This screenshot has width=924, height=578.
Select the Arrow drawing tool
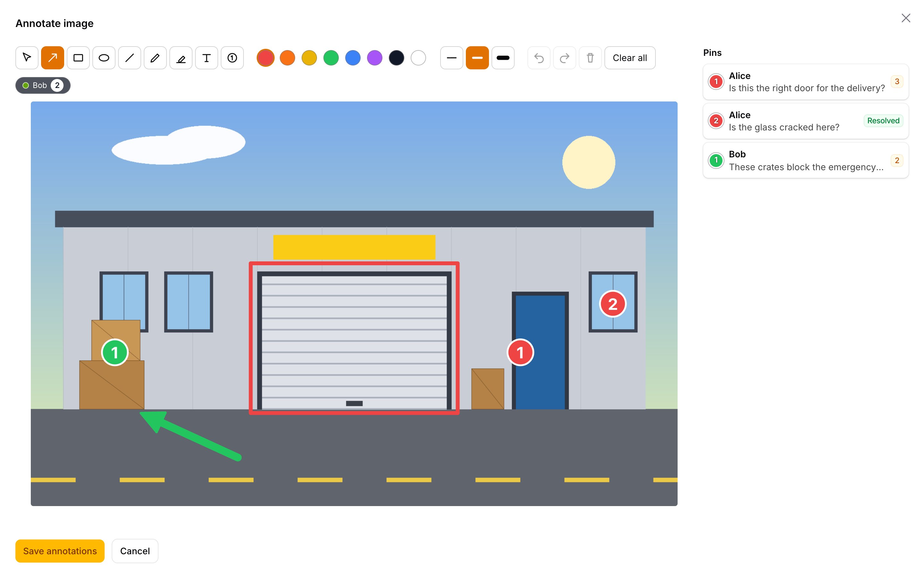coord(52,58)
